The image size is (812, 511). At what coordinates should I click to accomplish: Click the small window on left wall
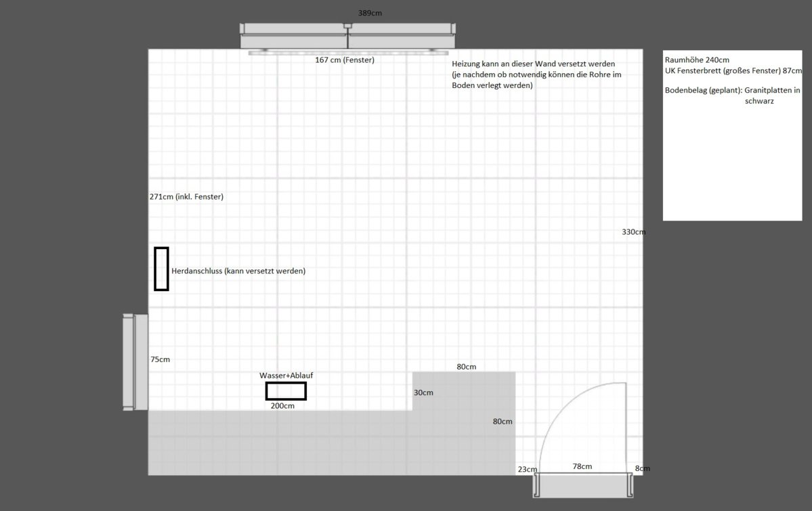click(x=135, y=362)
